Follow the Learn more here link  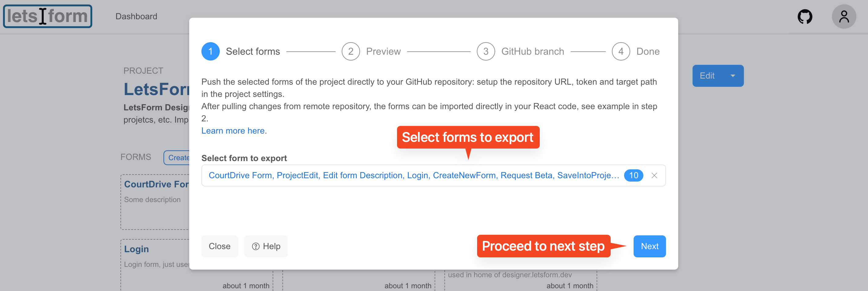233,131
